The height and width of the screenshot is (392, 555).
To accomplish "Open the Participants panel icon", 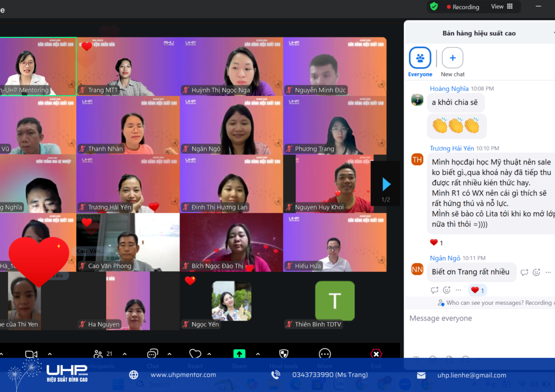I will (x=98, y=354).
